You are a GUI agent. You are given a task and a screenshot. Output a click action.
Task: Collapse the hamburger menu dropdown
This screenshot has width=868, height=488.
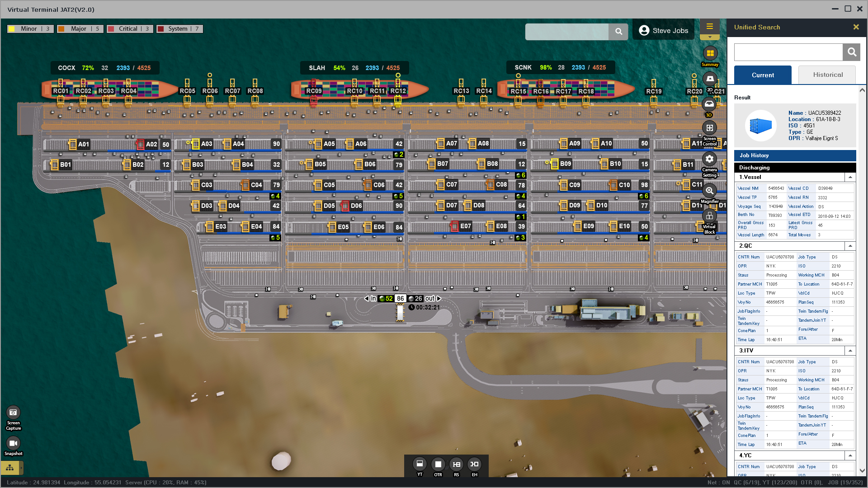[x=710, y=38]
